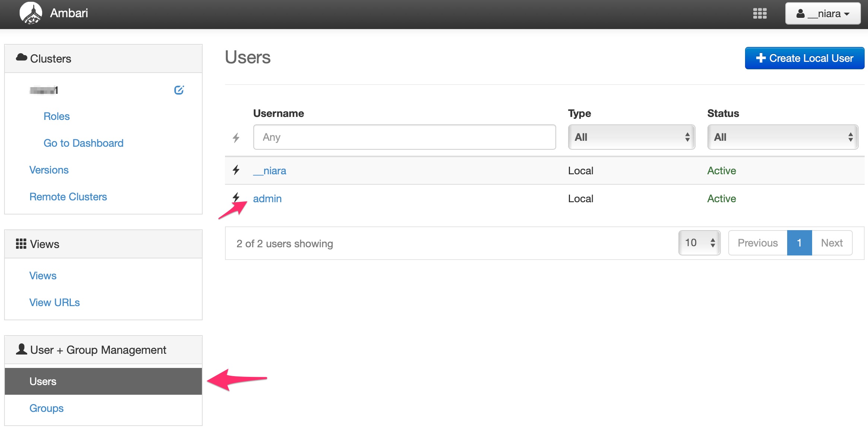Image resolution: width=868 pixels, height=429 pixels.
Task: Select Users in User + Group Management
Action: point(103,381)
